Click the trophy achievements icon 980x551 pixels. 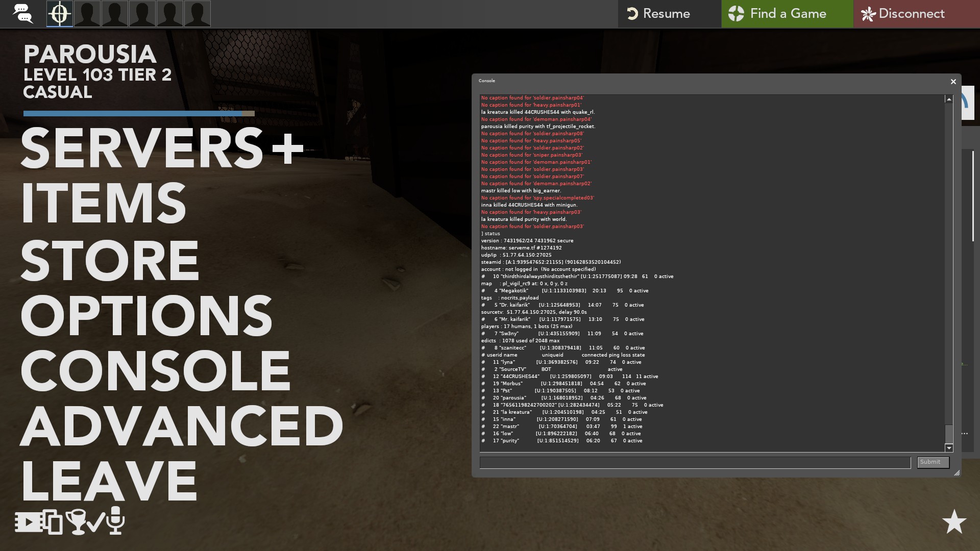pos(76,522)
